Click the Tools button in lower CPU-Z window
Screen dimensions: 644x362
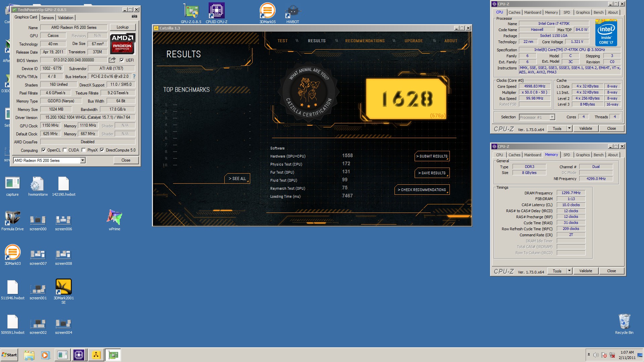click(x=557, y=271)
